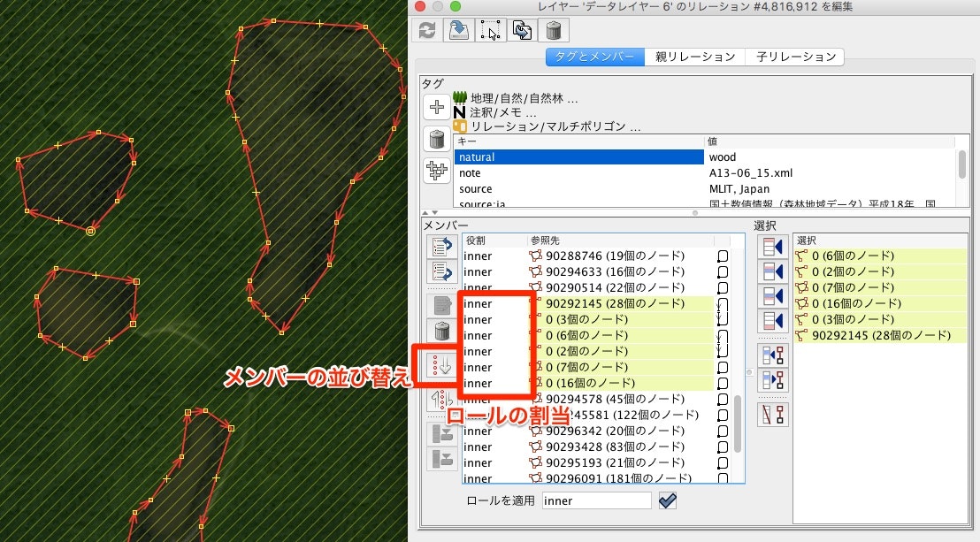The height and width of the screenshot is (542, 980).
Task: Refresh the relation from the server
Action: point(428,29)
